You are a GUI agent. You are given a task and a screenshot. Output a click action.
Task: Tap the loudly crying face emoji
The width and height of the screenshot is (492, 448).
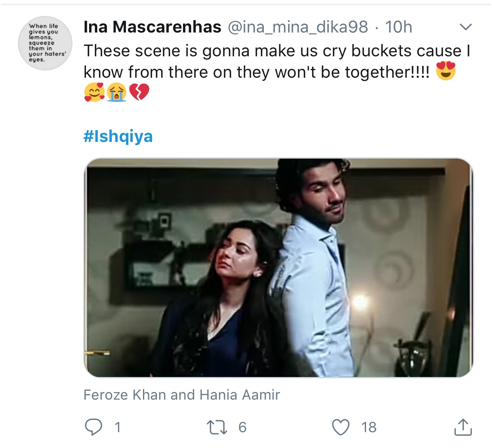[x=116, y=93]
